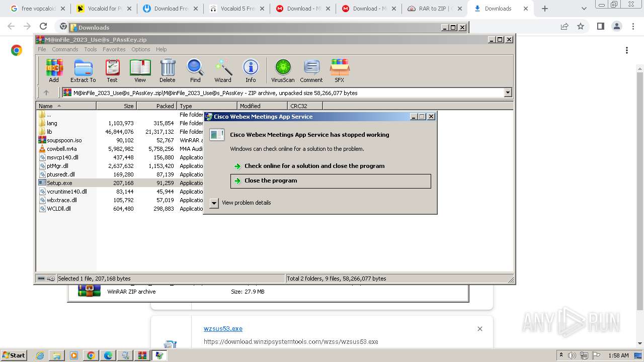Open the Commands menu
Screen dimensions: 644x362
click(x=65, y=49)
